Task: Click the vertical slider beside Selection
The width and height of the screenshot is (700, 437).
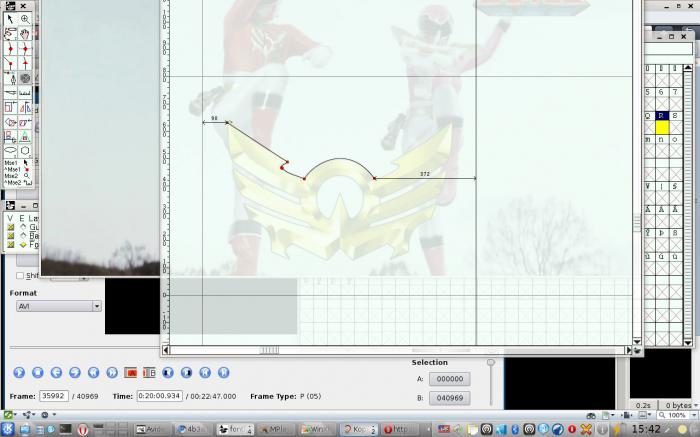Action: click(x=491, y=382)
